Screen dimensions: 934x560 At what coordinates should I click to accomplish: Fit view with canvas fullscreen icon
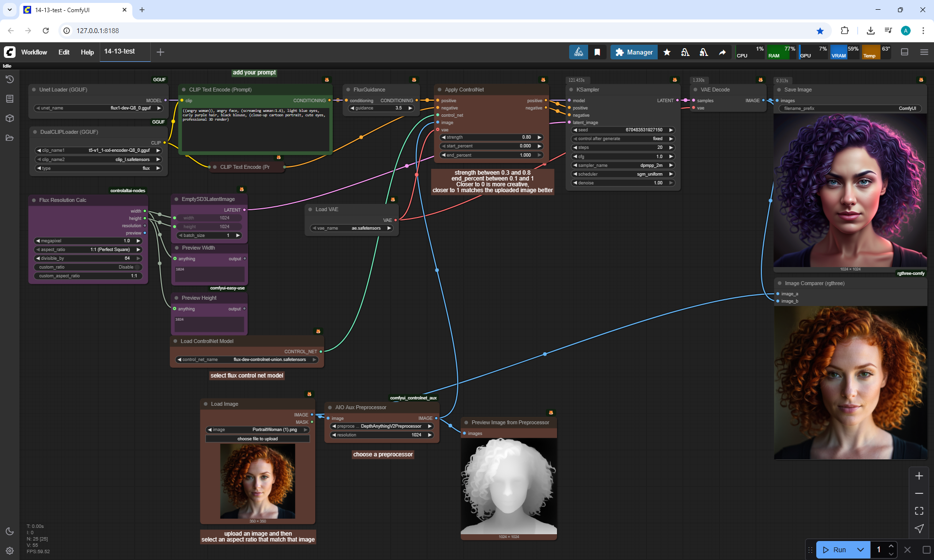coord(919,511)
